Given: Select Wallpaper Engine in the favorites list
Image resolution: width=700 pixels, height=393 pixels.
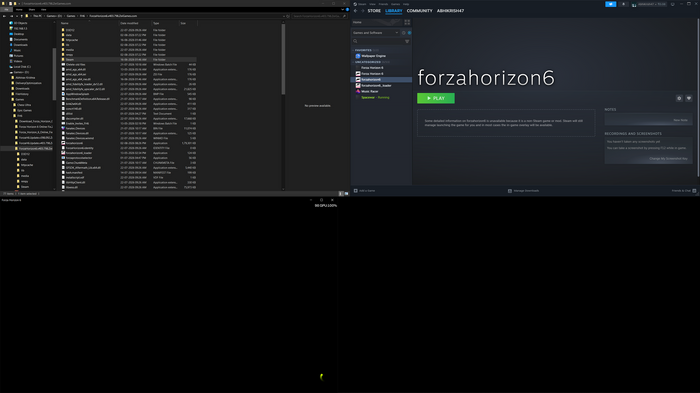Looking at the screenshot, I should (x=373, y=56).
